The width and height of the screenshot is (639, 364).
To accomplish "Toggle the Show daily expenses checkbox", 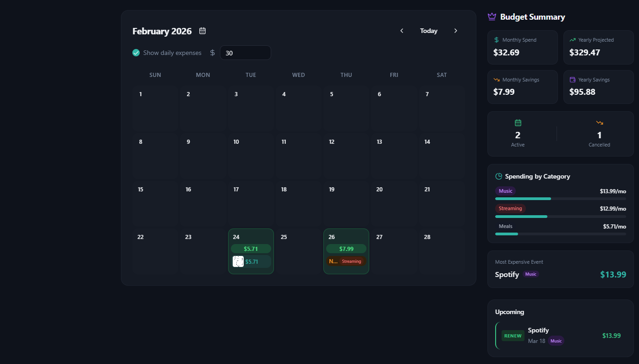I will click(x=136, y=53).
